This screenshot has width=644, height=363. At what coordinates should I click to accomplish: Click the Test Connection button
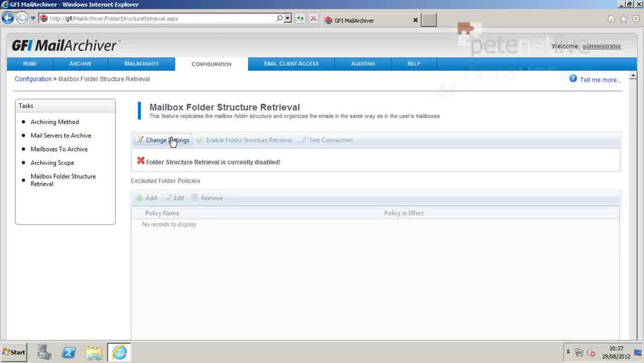[326, 140]
